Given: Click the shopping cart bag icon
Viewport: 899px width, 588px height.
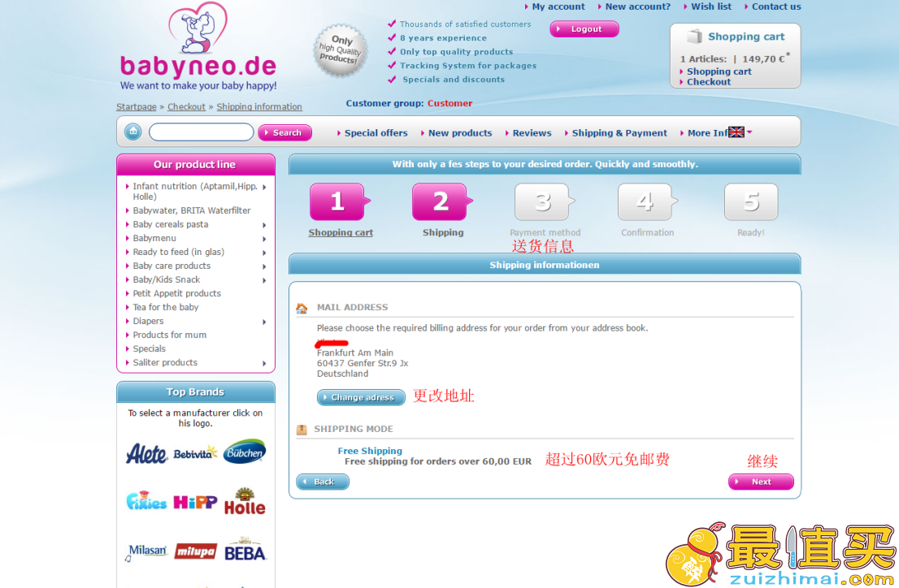Looking at the screenshot, I should point(694,37).
